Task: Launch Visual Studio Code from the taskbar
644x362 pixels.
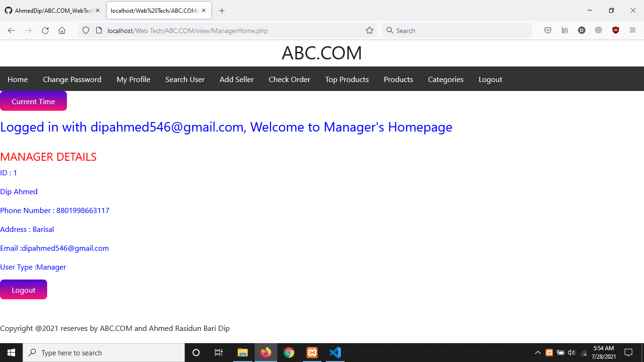Action: pos(335,353)
